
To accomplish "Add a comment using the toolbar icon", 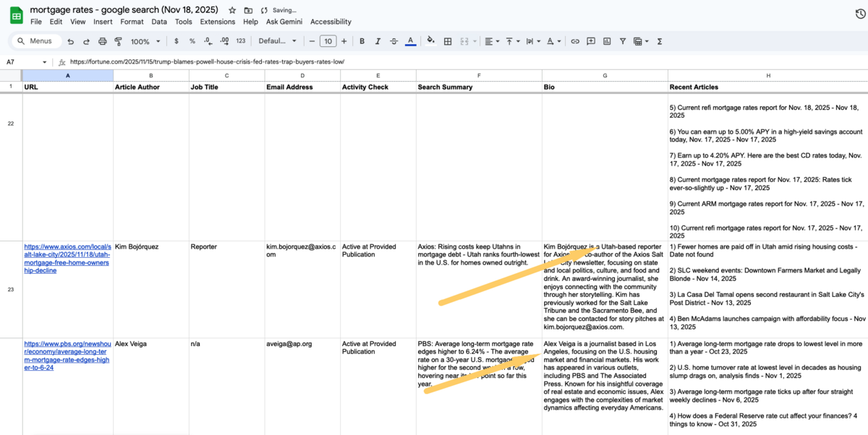I will point(591,41).
